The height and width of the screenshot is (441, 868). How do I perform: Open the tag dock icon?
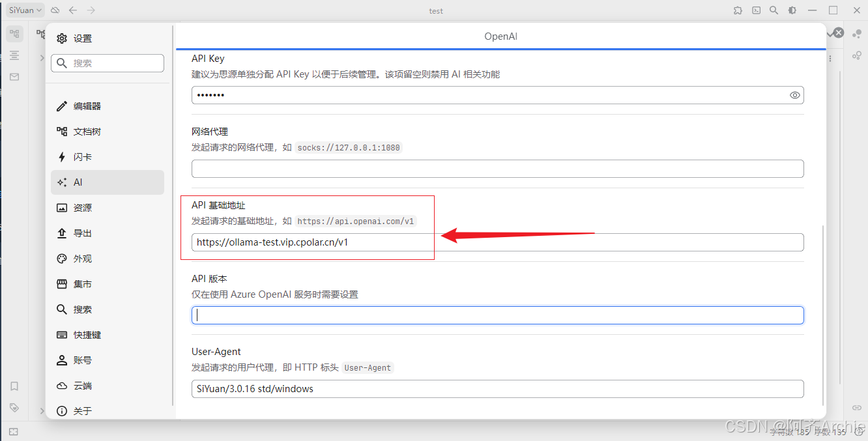click(14, 408)
